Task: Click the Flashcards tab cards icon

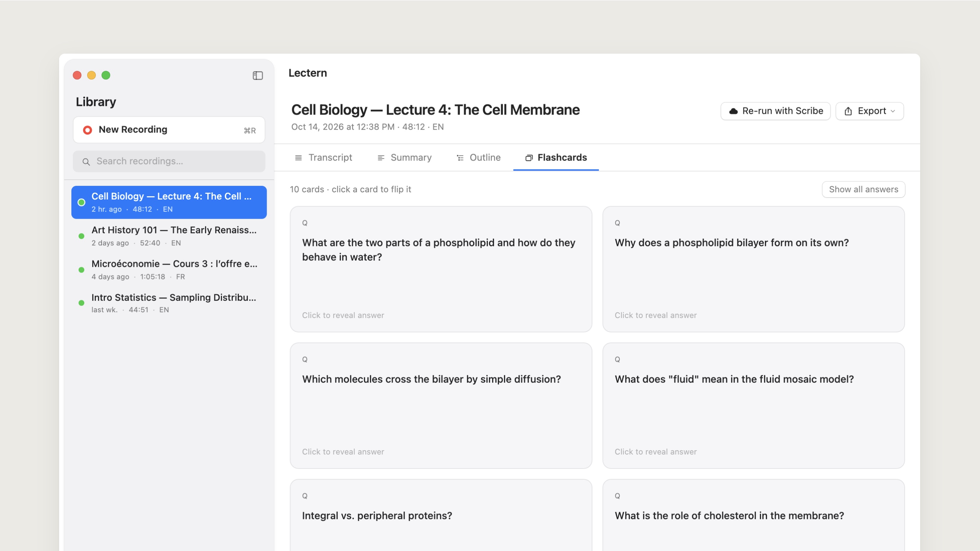Action: [x=529, y=158]
